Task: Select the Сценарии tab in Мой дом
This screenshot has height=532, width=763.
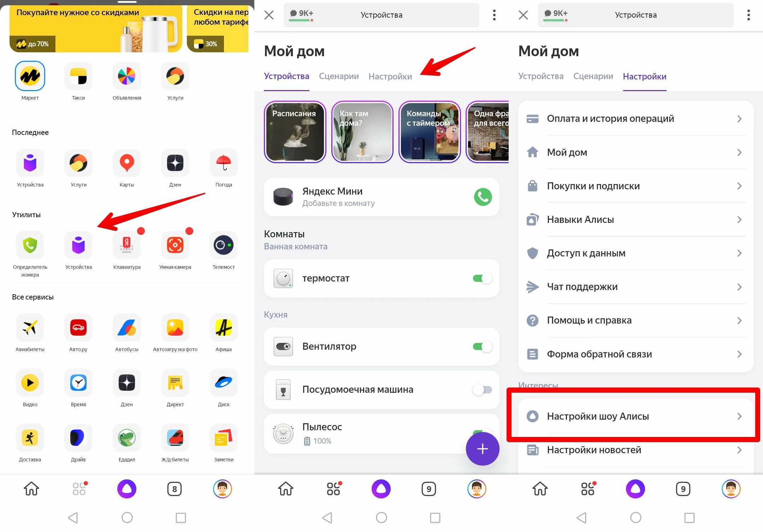Action: 339,76
